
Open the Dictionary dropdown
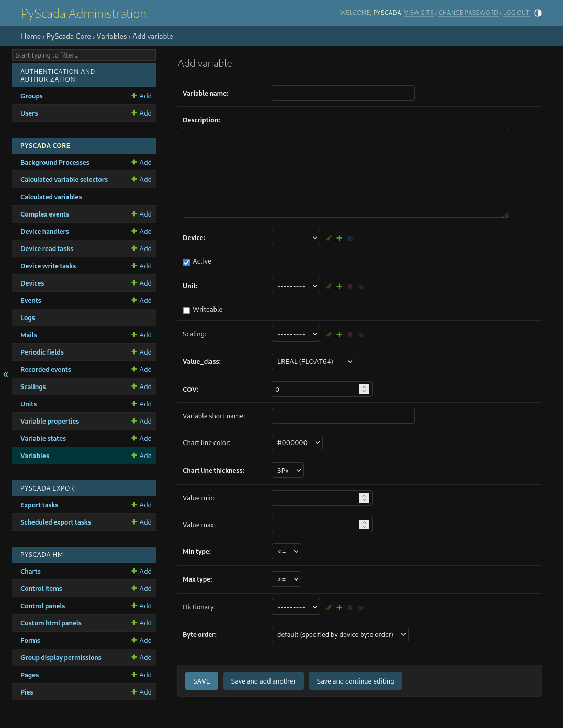tap(296, 607)
